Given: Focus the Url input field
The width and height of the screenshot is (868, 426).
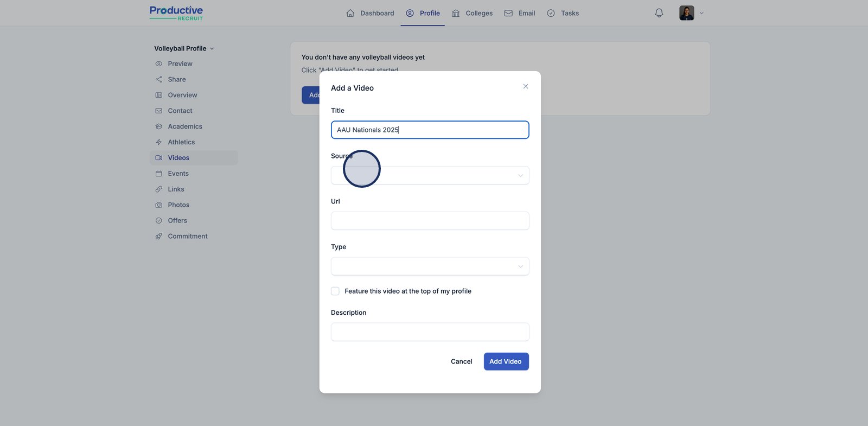Looking at the screenshot, I should [430, 221].
